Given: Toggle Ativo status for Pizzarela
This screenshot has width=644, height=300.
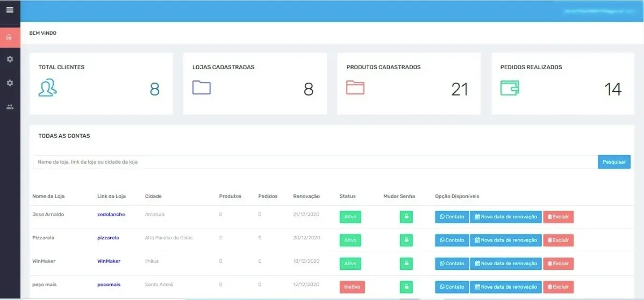Looking at the screenshot, I should click(350, 240).
